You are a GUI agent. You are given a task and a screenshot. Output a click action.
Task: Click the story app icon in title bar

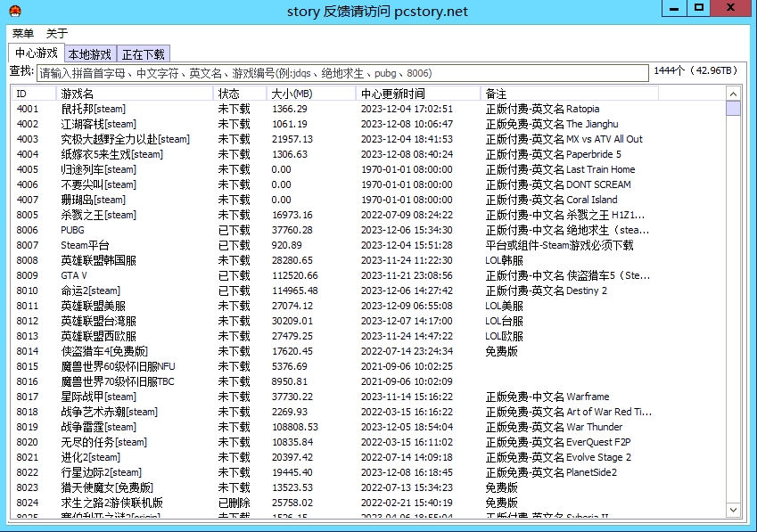pos(15,11)
